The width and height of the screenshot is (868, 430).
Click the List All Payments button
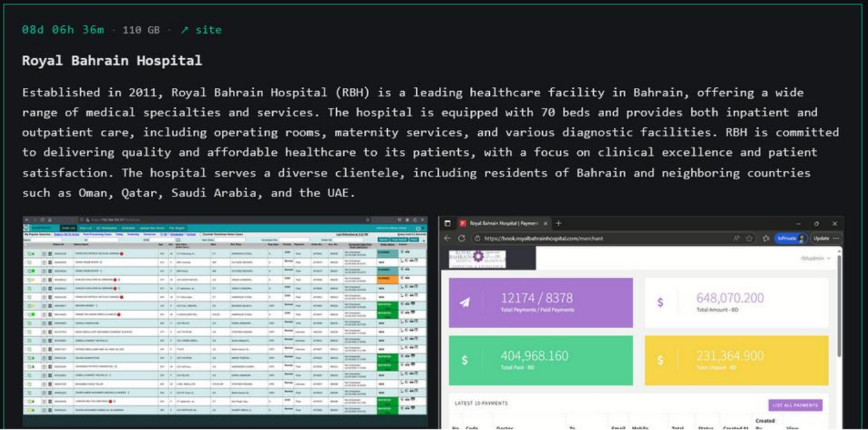click(795, 405)
